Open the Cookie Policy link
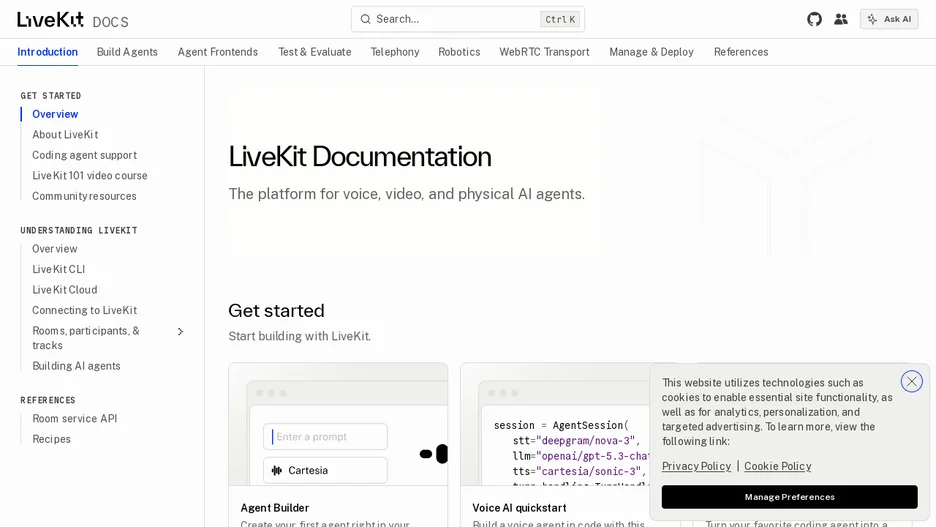 pyautogui.click(x=777, y=466)
